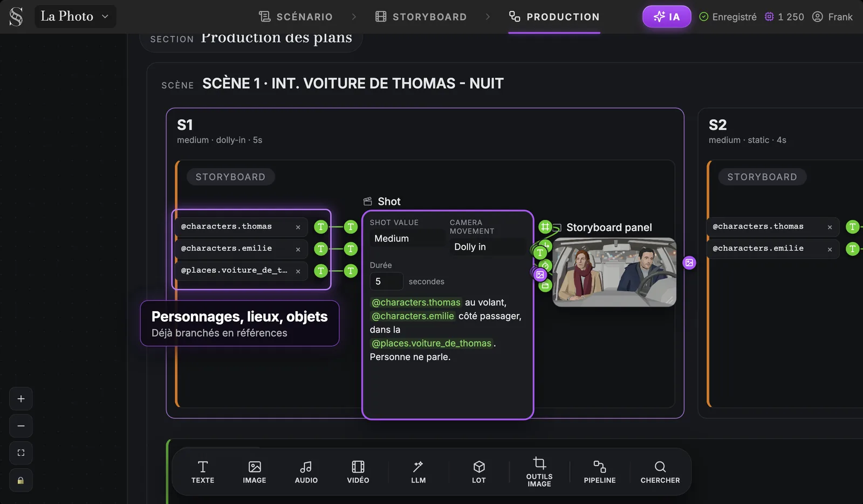
Task: Click the app logo in top-left corner
Action: [16, 17]
